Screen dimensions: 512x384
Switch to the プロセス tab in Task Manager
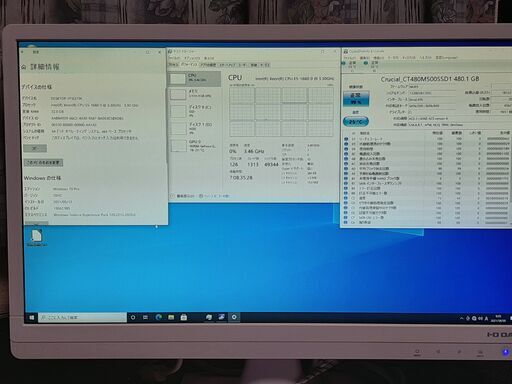pos(173,65)
